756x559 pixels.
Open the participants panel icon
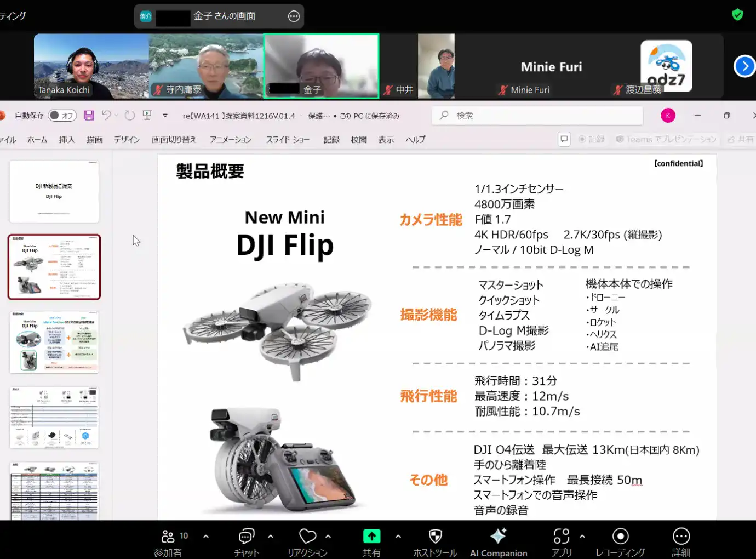pyautogui.click(x=168, y=536)
